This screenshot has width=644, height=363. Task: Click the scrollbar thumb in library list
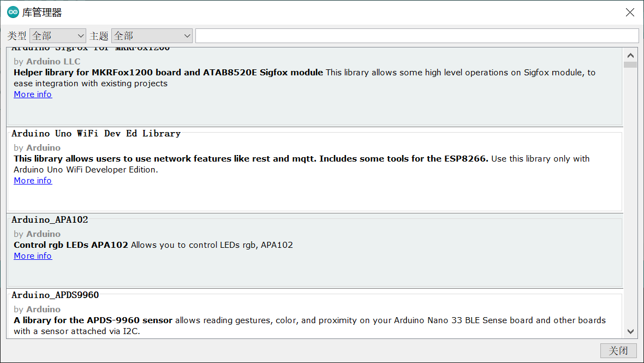point(630,64)
